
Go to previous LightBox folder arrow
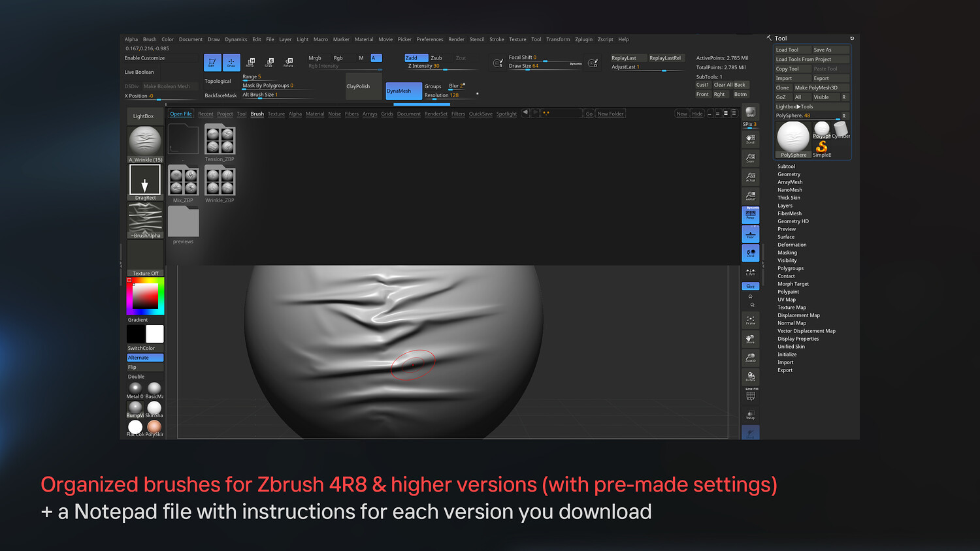click(x=525, y=113)
